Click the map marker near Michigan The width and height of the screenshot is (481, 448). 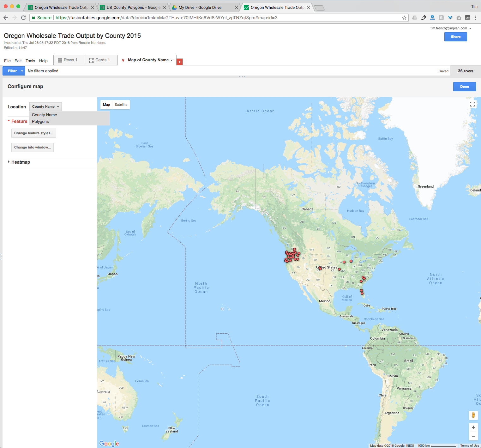coord(351,261)
